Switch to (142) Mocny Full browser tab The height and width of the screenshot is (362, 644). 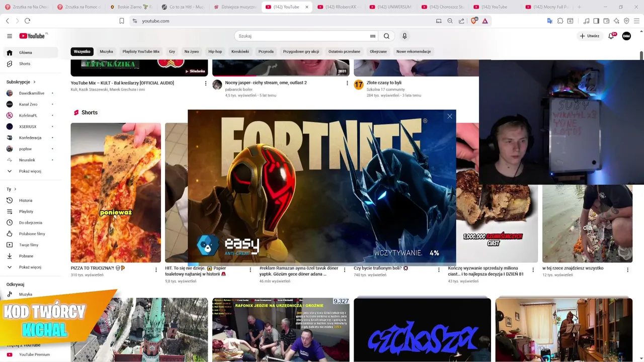pyautogui.click(x=547, y=7)
